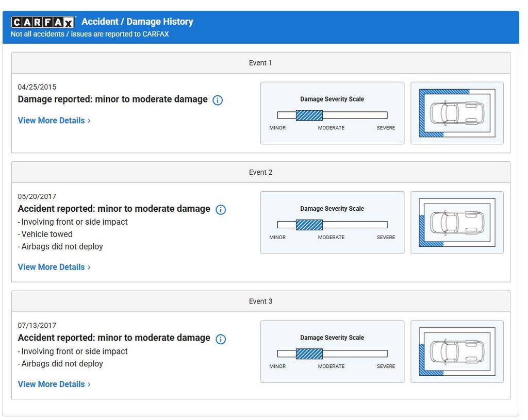This screenshot has height=420, width=528.
Task: Click Event 1 damage severity scale bar
Action: coord(332,115)
